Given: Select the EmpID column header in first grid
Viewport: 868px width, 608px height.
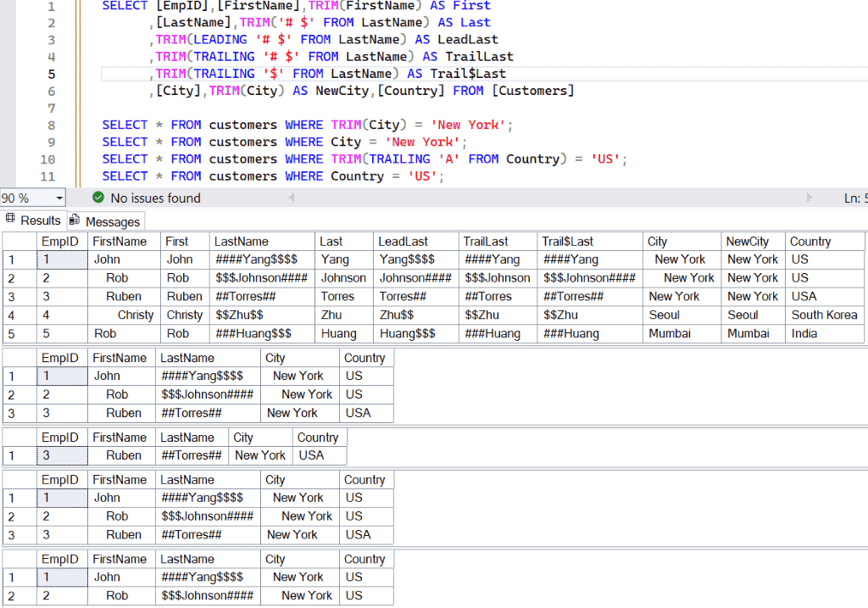Looking at the screenshot, I should (x=61, y=242).
